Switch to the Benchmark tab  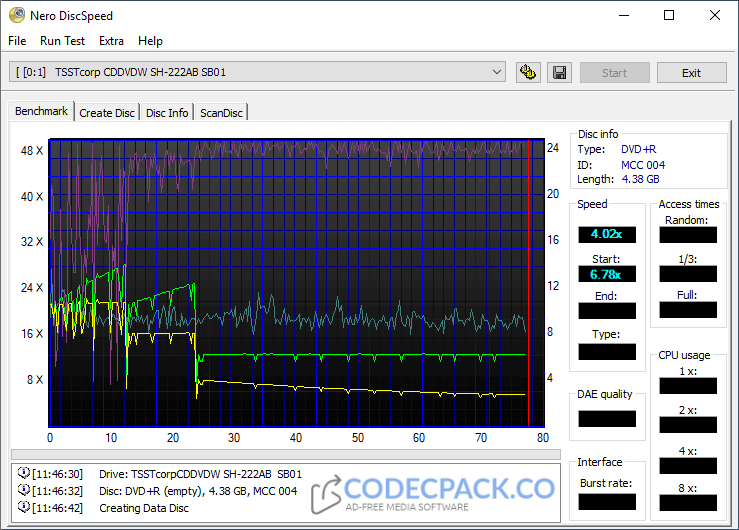pyautogui.click(x=41, y=111)
